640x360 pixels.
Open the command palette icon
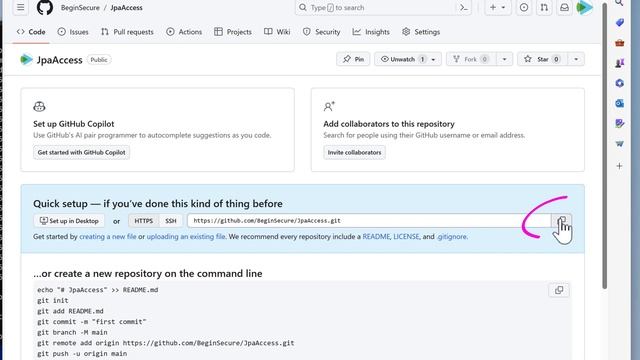tap(464, 7)
